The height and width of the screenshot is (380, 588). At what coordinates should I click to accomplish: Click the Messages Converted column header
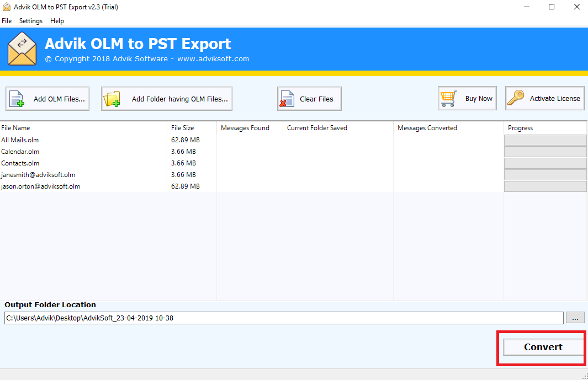tap(448, 128)
